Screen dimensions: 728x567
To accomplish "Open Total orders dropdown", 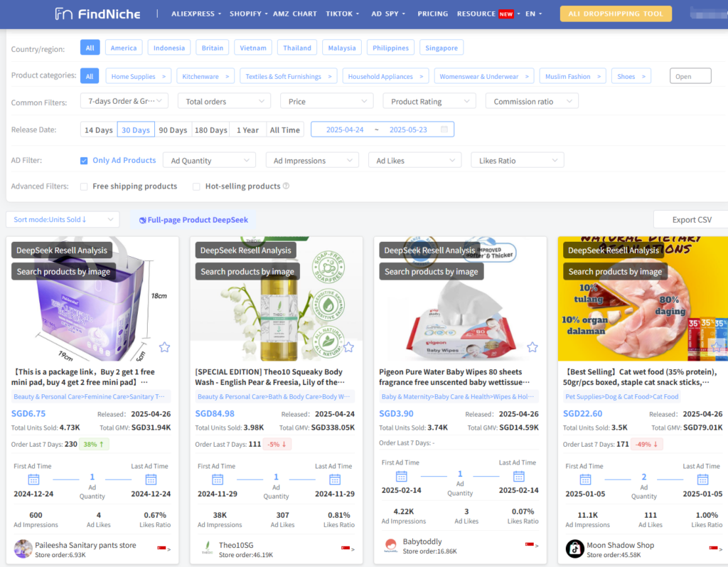I will click(224, 101).
